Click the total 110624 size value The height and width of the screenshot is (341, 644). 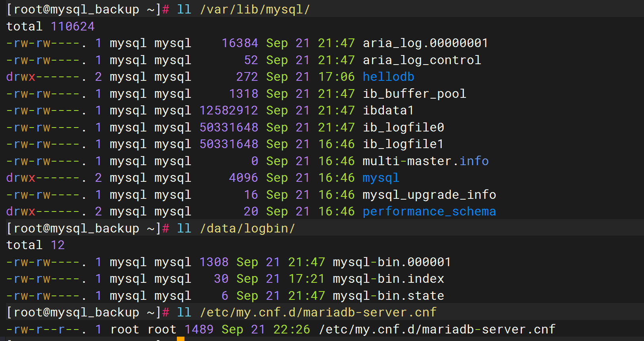pos(73,26)
